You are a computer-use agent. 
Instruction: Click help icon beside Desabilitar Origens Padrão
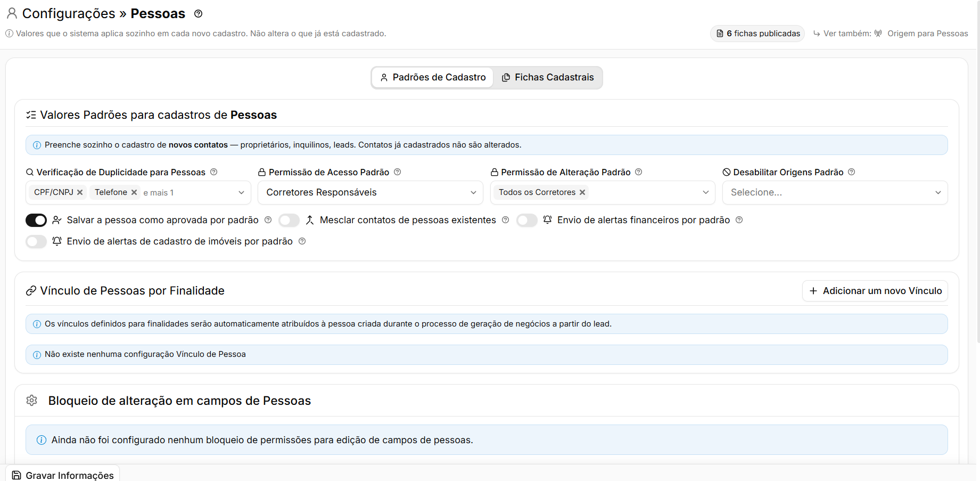pos(852,172)
